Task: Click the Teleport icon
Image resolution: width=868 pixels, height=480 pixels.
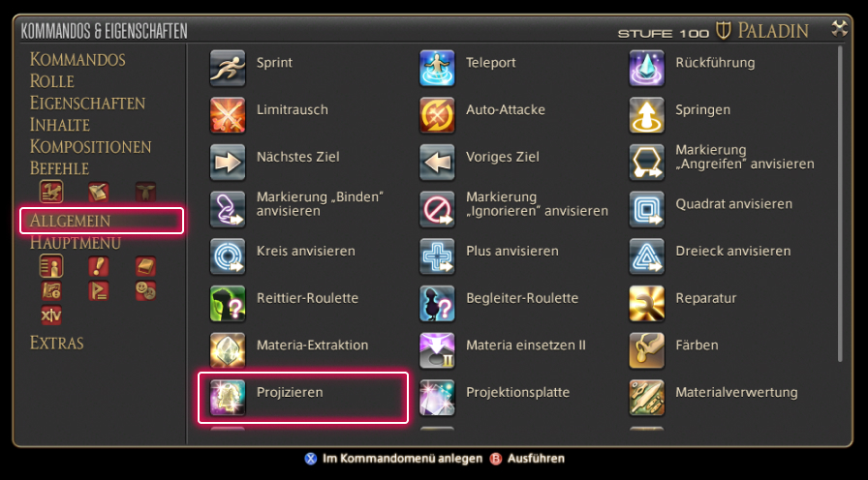Action: [x=437, y=68]
